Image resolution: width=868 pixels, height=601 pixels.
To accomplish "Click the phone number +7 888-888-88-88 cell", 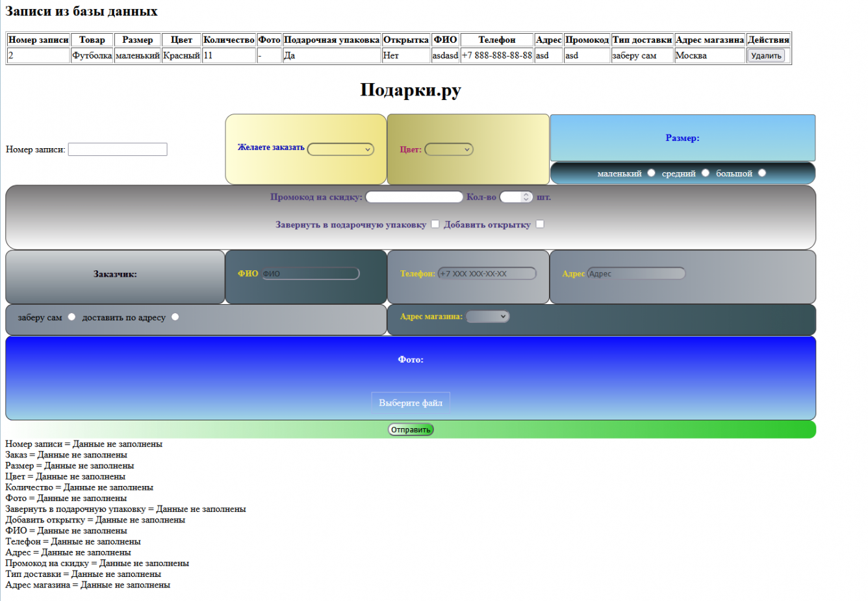I will [x=497, y=56].
